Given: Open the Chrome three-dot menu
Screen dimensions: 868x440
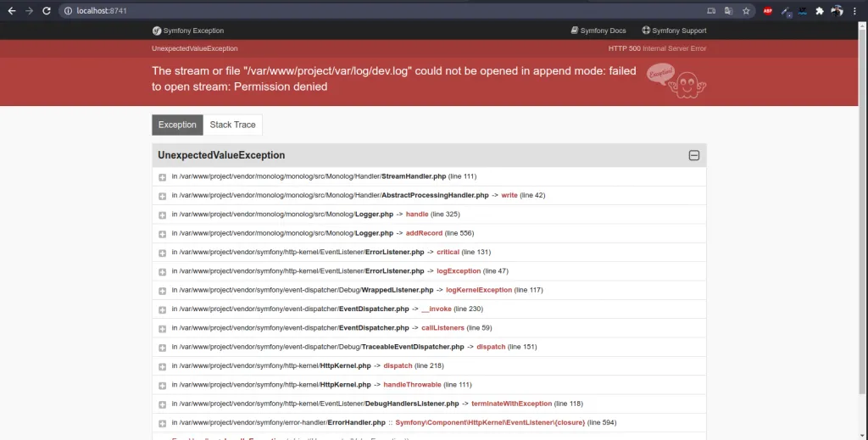Looking at the screenshot, I should click(856, 11).
